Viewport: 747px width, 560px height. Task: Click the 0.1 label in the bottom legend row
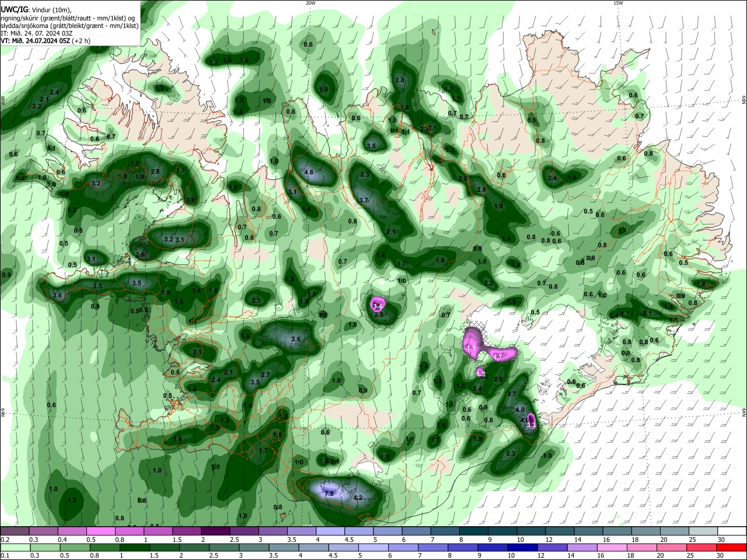coord(5,556)
